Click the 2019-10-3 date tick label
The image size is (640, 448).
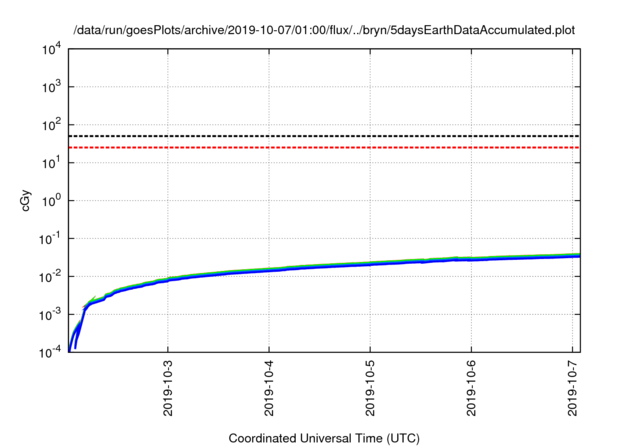click(x=168, y=388)
